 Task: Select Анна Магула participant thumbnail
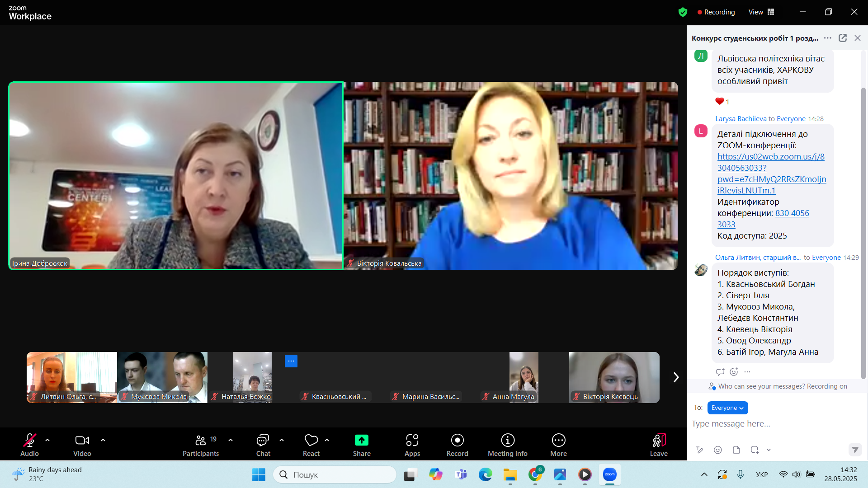[x=524, y=377]
